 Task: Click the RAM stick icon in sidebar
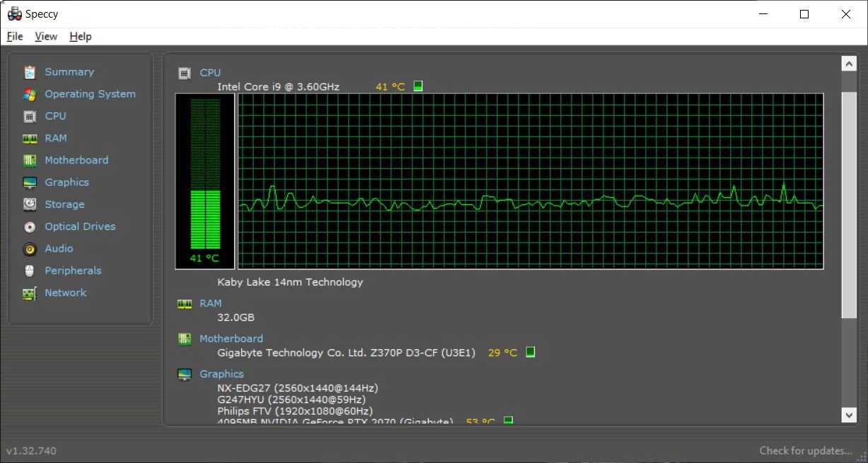click(x=30, y=139)
